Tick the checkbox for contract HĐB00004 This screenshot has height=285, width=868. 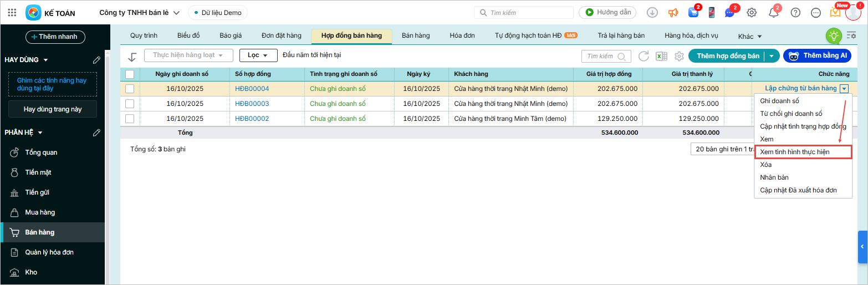click(130, 89)
